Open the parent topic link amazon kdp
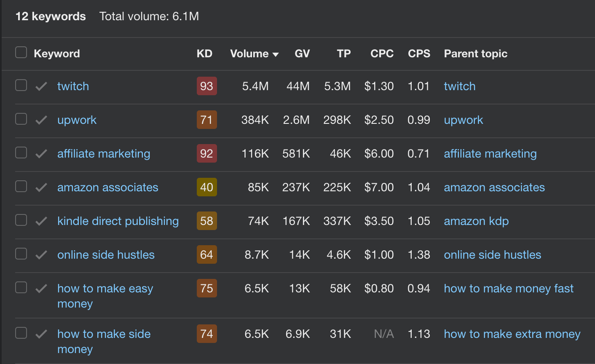This screenshot has height=364, width=595. point(476,221)
